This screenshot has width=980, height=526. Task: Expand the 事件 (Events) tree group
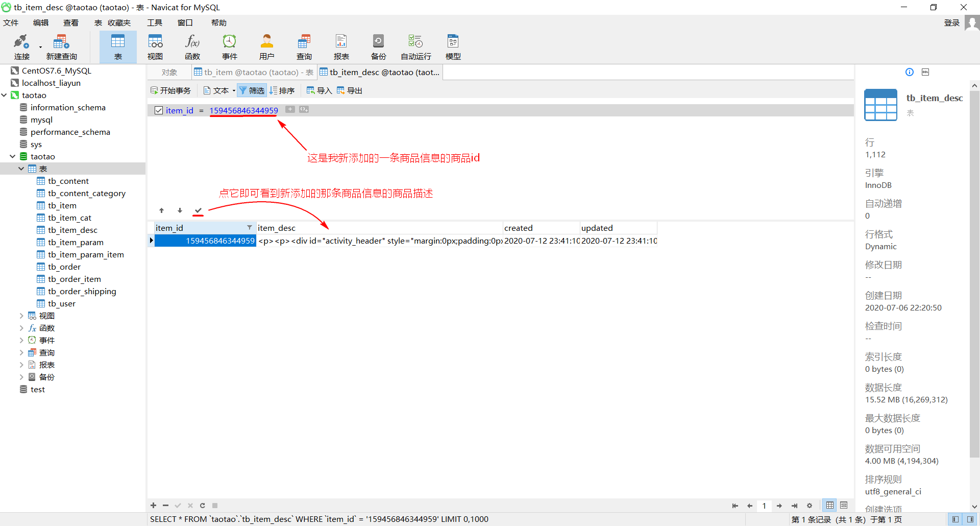[21, 340]
